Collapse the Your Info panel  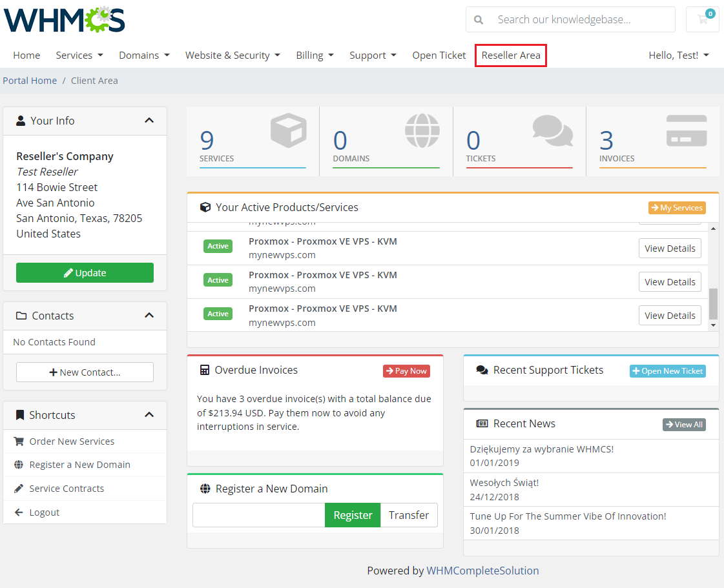coord(149,121)
